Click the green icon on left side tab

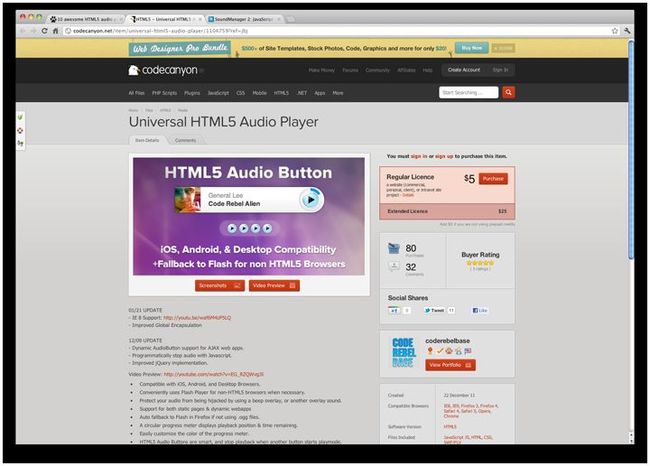pos(20,117)
